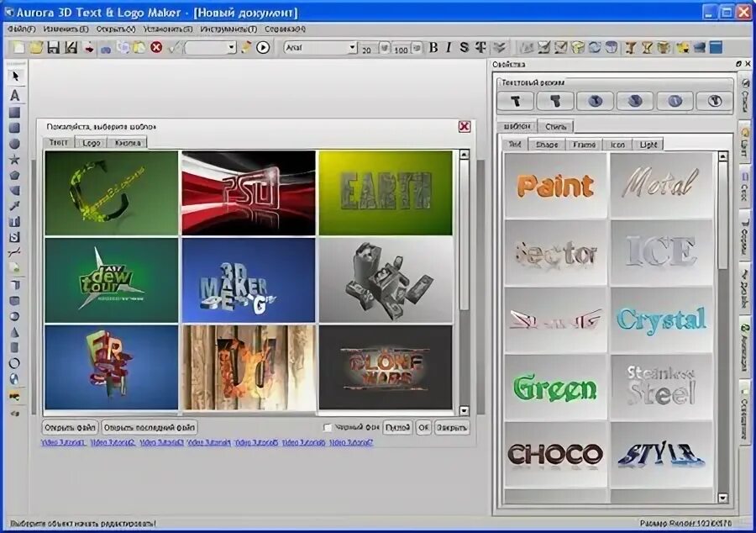The height and width of the screenshot is (533, 756).
Task: Click the strikethrough T icon
Action: [480, 47]
